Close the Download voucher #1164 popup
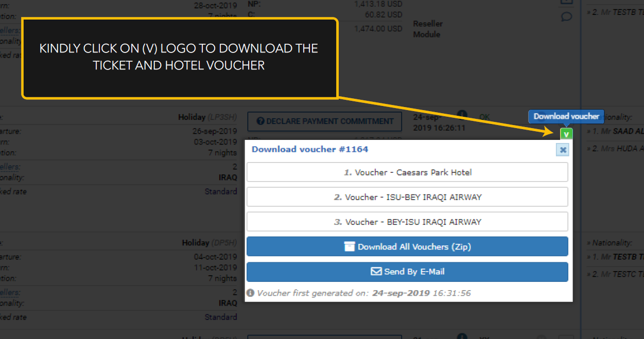Viewport: 644px width, 339px height. coord(563,150)
